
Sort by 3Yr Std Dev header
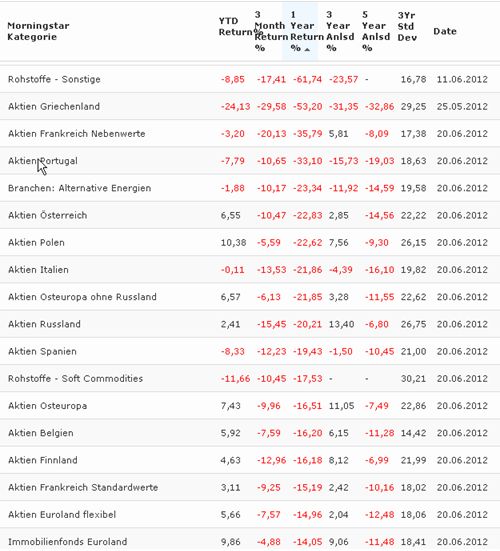[407, 26]
